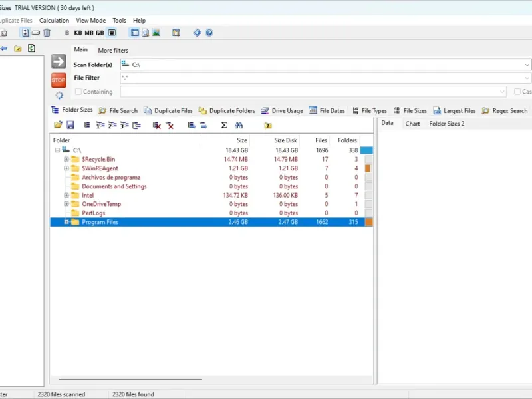Click the columns icon beside the image preview icon

tap(176, 33)
